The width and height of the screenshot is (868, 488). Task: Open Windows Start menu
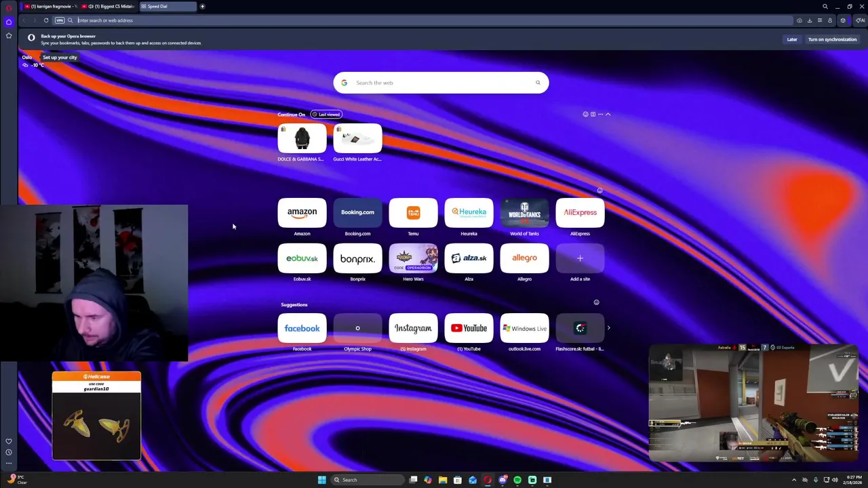(x=321, y=480)
